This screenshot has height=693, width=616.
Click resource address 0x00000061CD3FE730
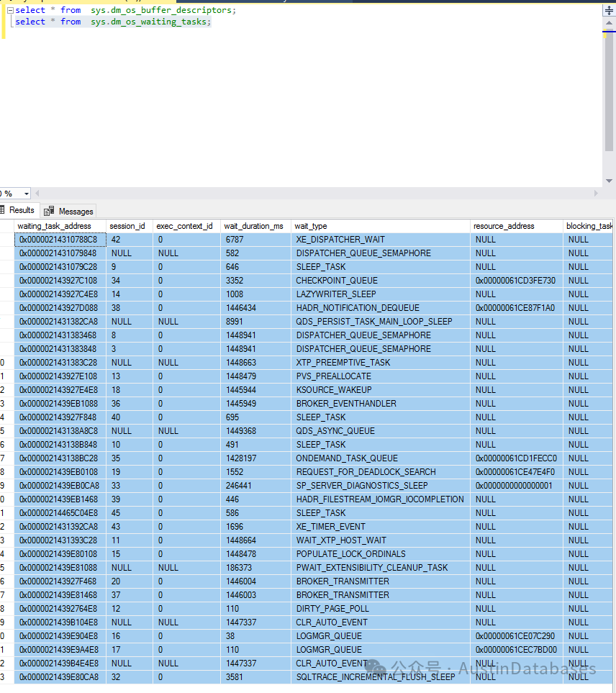pyautogui.click(x=517, y=281)
